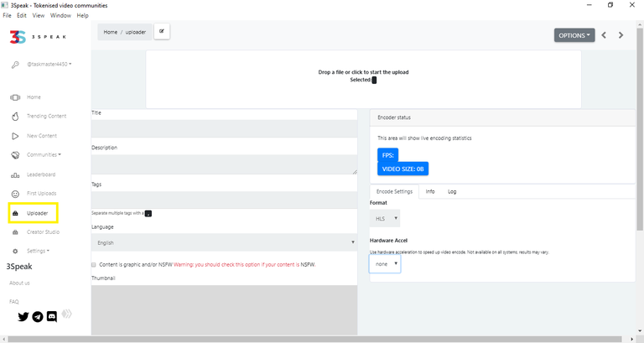Viewport: 644px width, 343px height.
Task: Click the 3Speak logo
Action: [38, 37]
